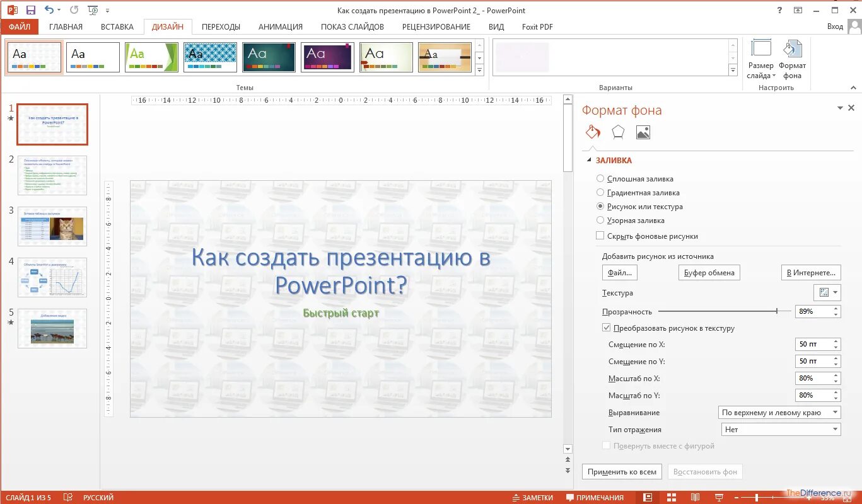This screenshot has width=862, height=504.
Task: Click the Save icon in the quick access toolbar
Action: [30, 10]
